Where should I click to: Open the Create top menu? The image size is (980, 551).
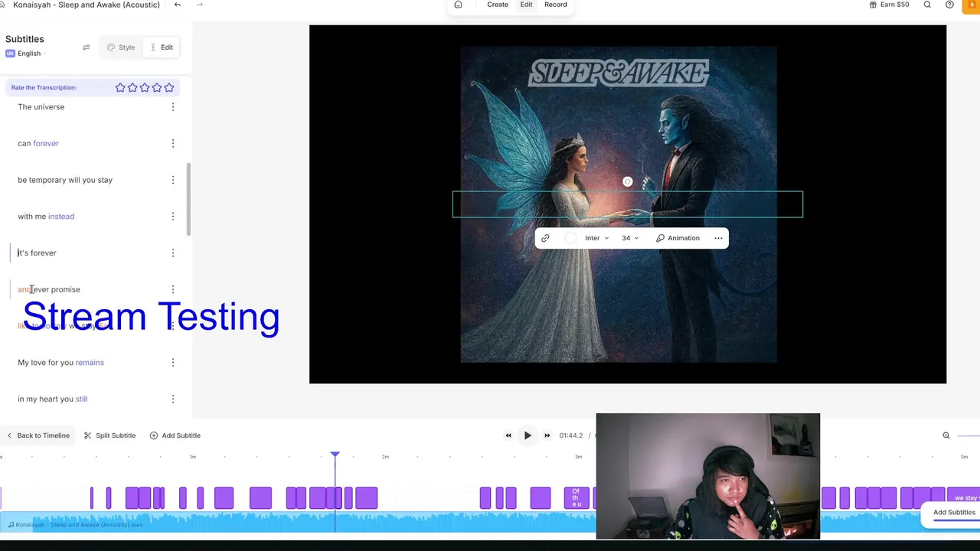(498, 5)
